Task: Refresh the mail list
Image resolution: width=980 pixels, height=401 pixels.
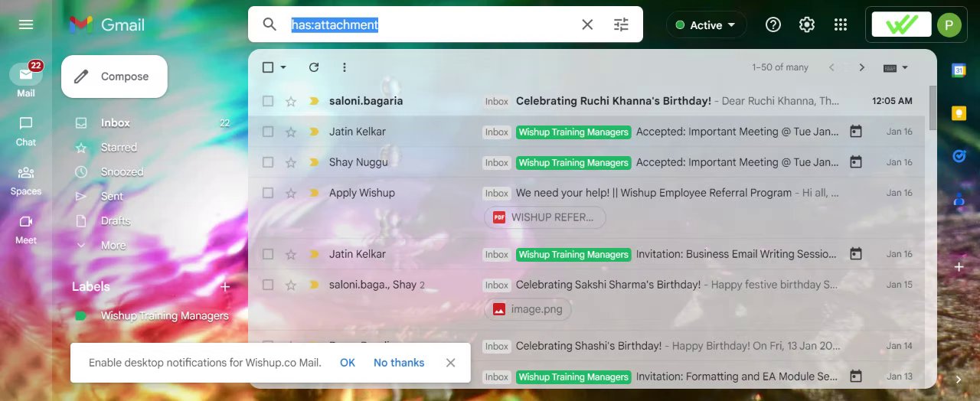Action: pos(314,67)
